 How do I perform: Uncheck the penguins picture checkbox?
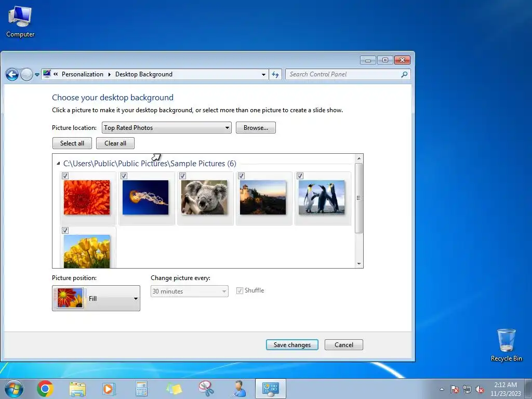tap(300, 176)
